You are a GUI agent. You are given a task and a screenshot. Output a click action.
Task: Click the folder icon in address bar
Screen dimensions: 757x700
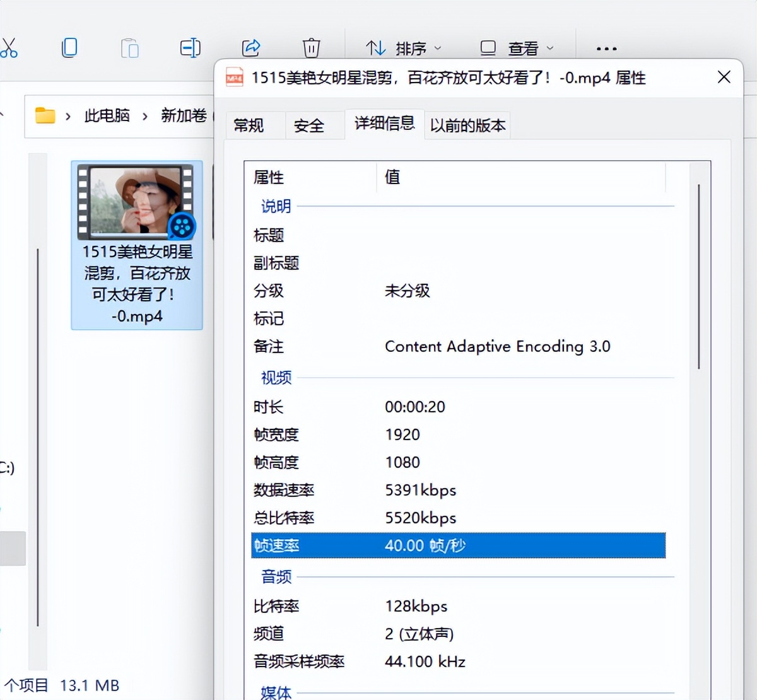[45, 115]
